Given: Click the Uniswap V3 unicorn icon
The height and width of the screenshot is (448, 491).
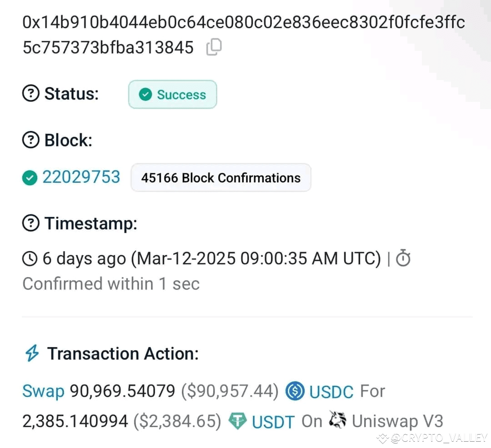Looking at the screenshot, I should tap(336, 420).
